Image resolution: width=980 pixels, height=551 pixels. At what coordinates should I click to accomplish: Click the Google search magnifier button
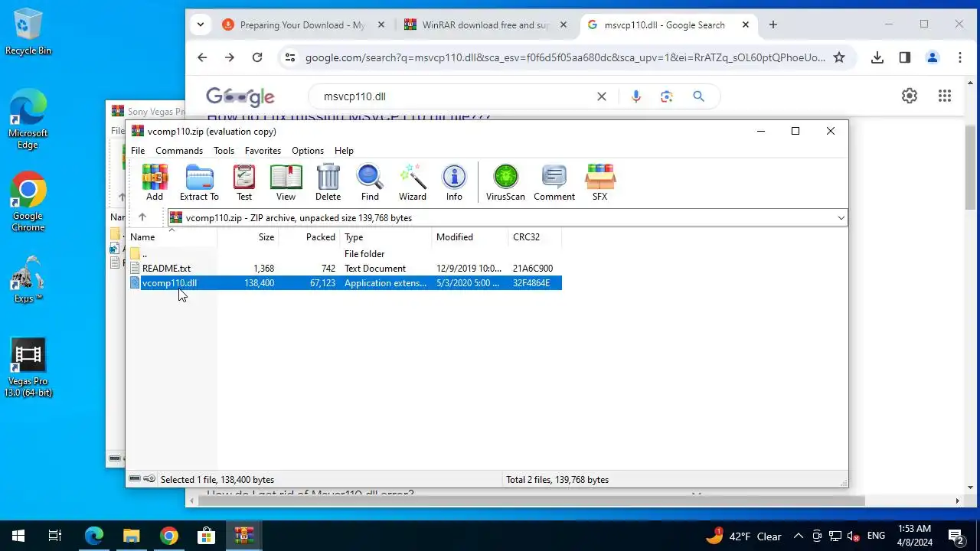tap(698, 96)
